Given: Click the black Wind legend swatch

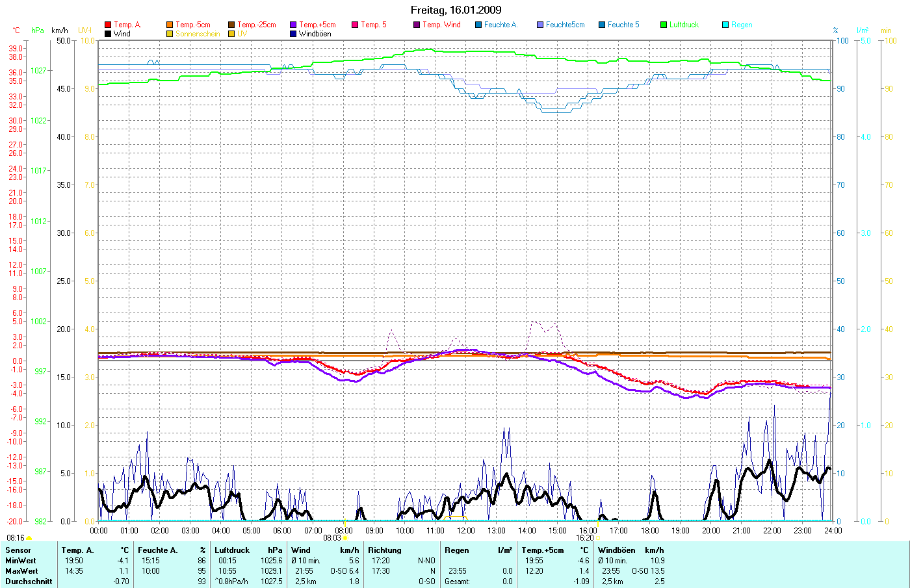Looking at the screenshot, I should [108, 34].
